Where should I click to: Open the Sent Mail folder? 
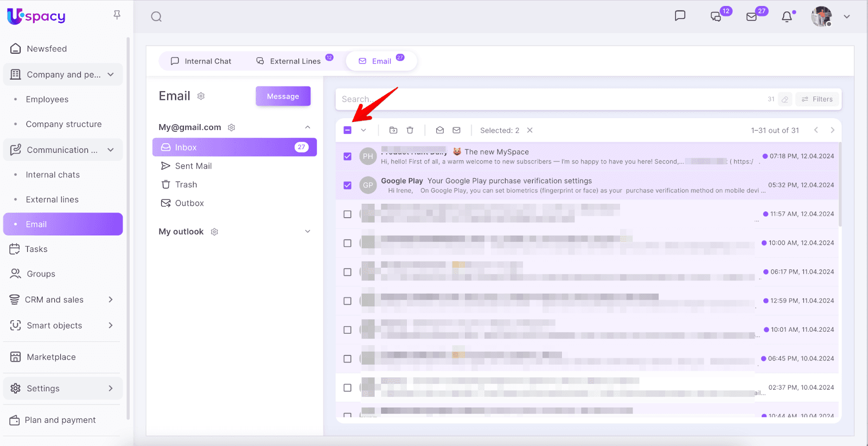tap(193, 166)
